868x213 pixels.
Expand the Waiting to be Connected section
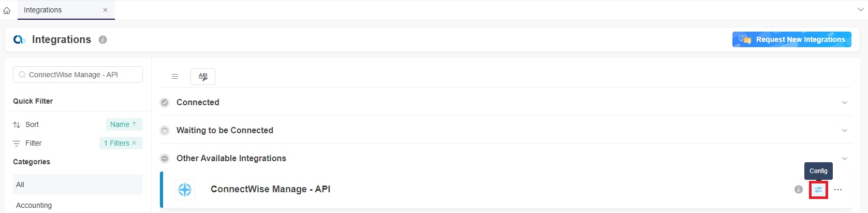tap(845, 131)
